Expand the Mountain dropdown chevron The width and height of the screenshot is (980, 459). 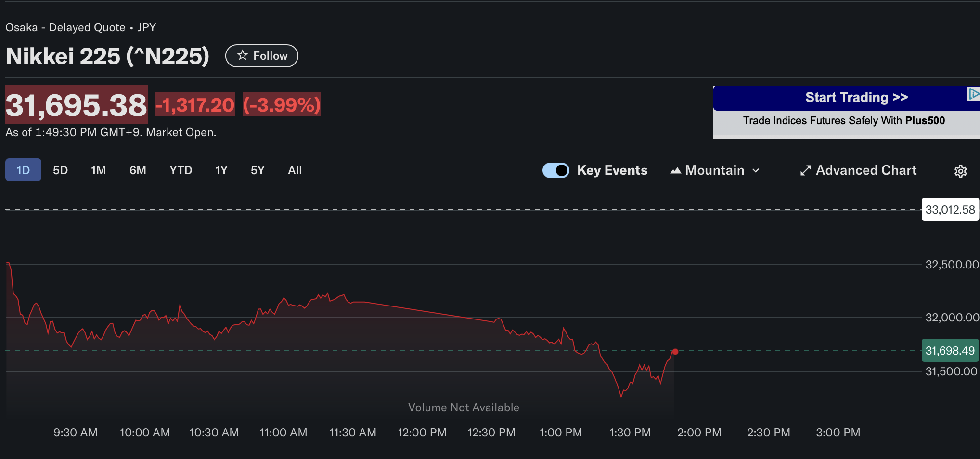756,170
